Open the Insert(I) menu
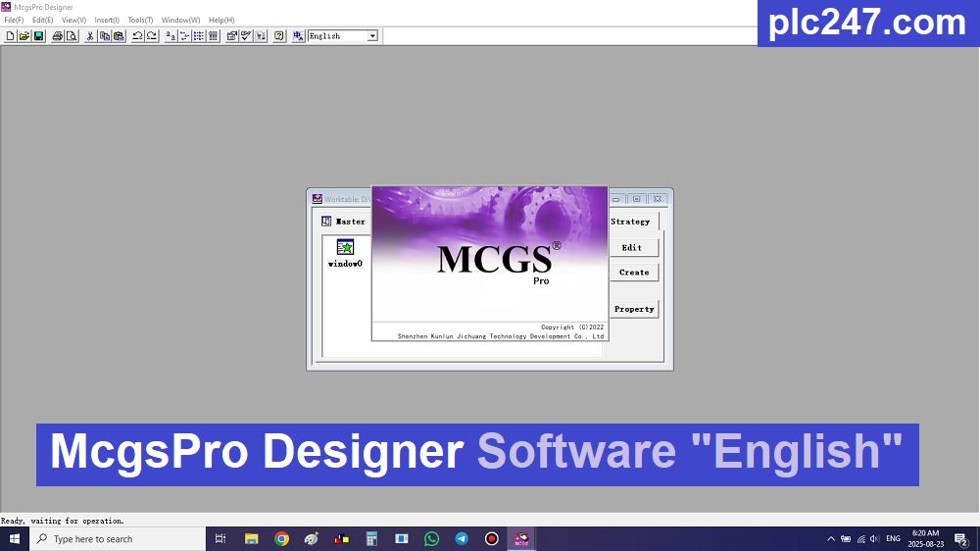Screen dimensions: 980x551 pyautogui.click(x=107, y=20)
